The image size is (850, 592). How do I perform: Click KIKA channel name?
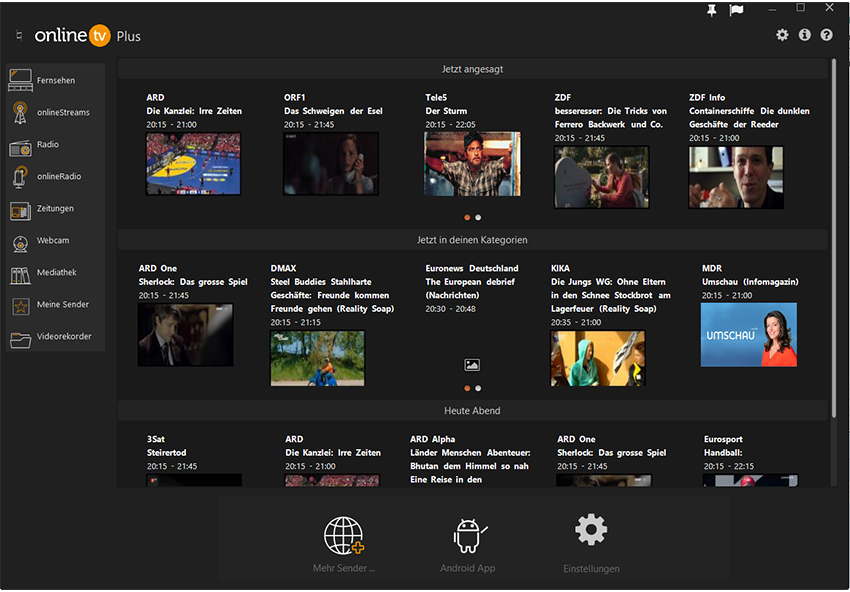(561, 268)
